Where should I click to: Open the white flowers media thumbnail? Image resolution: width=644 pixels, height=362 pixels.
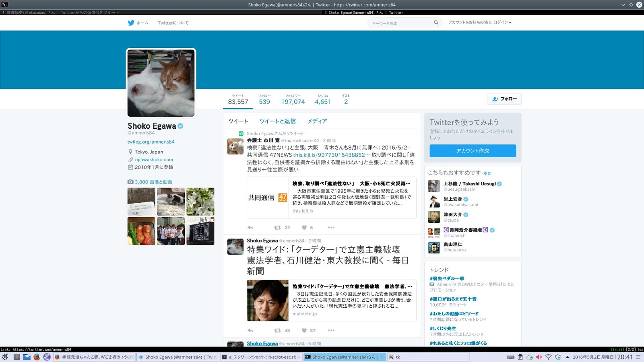pyautogui.click(x=200, y=202)
